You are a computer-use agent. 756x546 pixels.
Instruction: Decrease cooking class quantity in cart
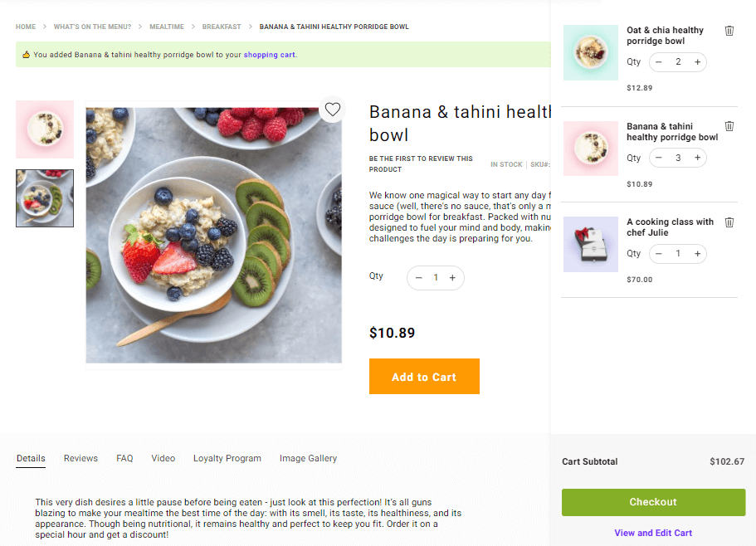click(659, 254)
